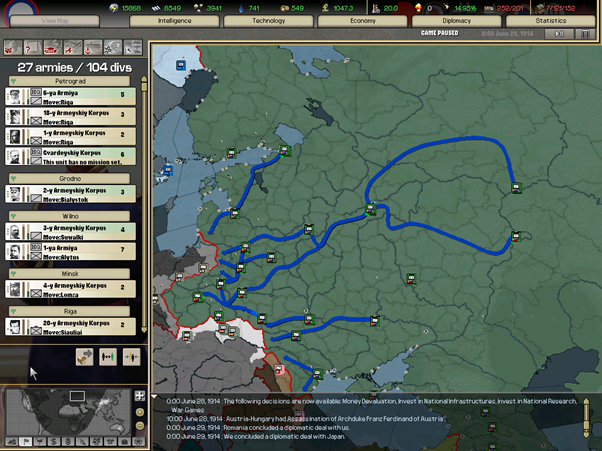Collapse the Petrograd army group
Screen dimensions: 602x451
(x=12, y=80)
